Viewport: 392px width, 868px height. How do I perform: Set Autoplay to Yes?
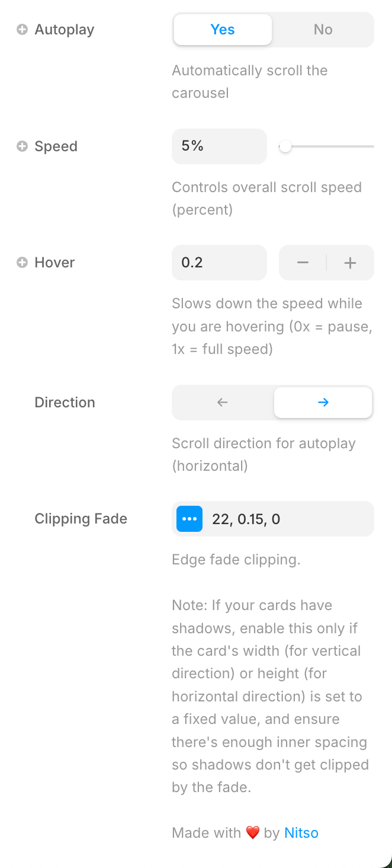tap(223, 30)
